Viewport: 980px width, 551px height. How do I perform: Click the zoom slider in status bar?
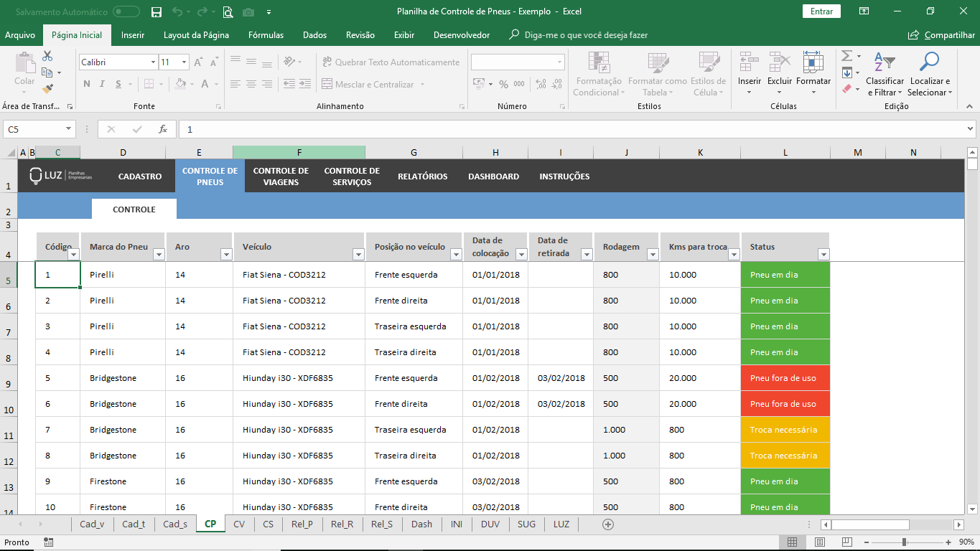point(904,542)
